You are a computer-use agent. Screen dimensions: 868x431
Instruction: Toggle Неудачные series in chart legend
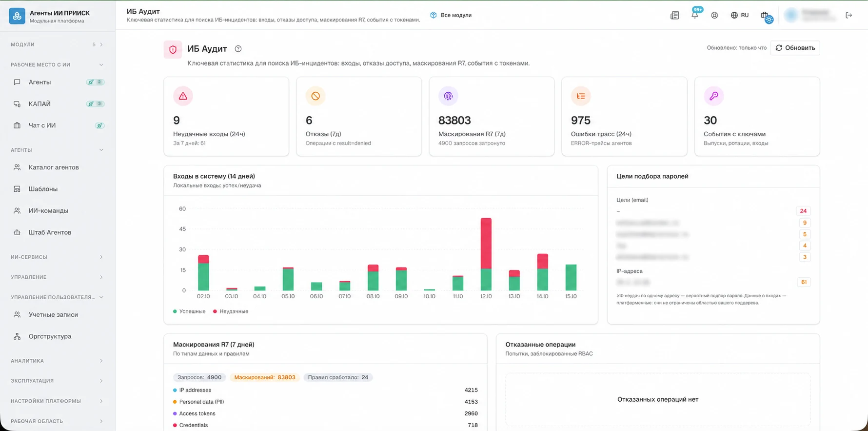click(x=231, y=311)
